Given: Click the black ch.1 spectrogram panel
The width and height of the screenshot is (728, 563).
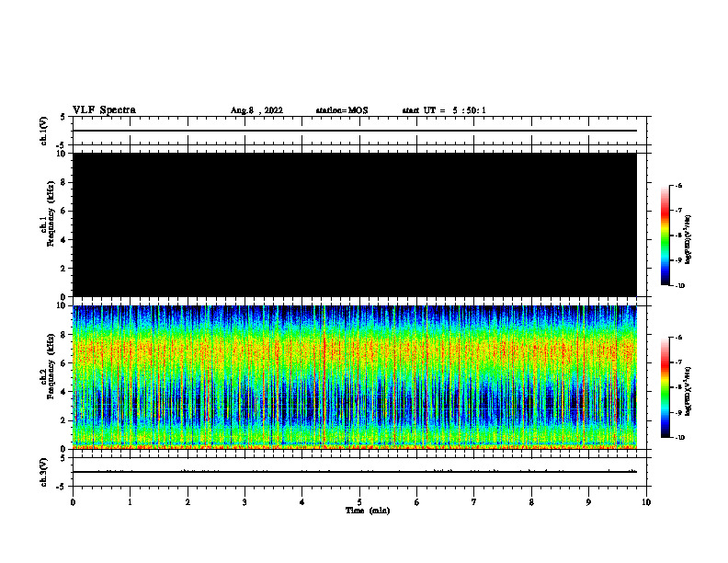Looking at the screenshot, I should (355, 224).
